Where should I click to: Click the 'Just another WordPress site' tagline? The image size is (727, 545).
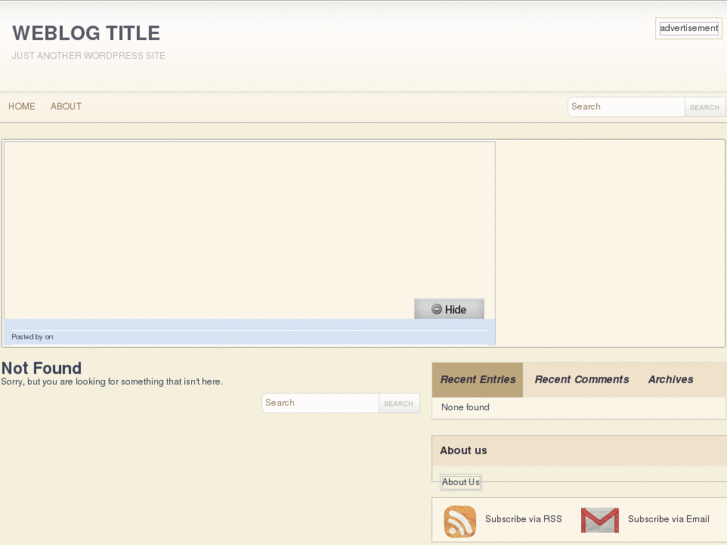89,56
